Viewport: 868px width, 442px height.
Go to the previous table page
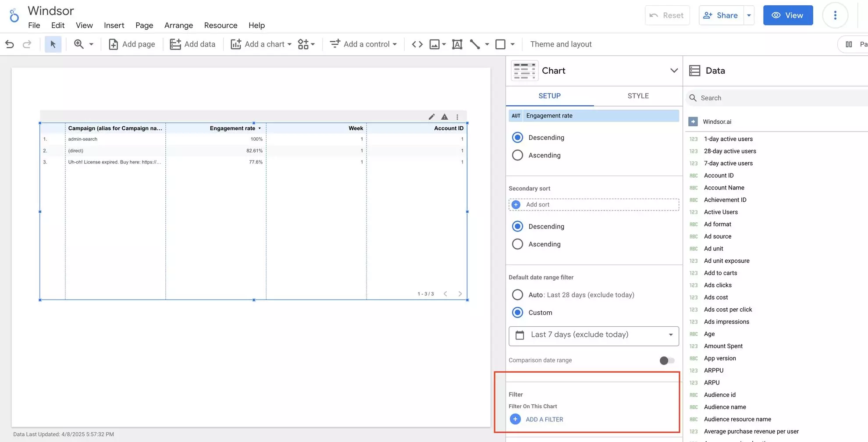point(445,294)
